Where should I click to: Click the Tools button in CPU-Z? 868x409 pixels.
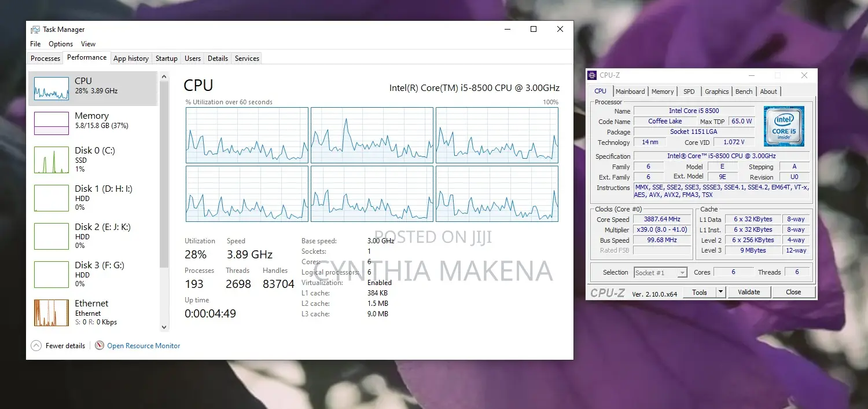[700, 293]
